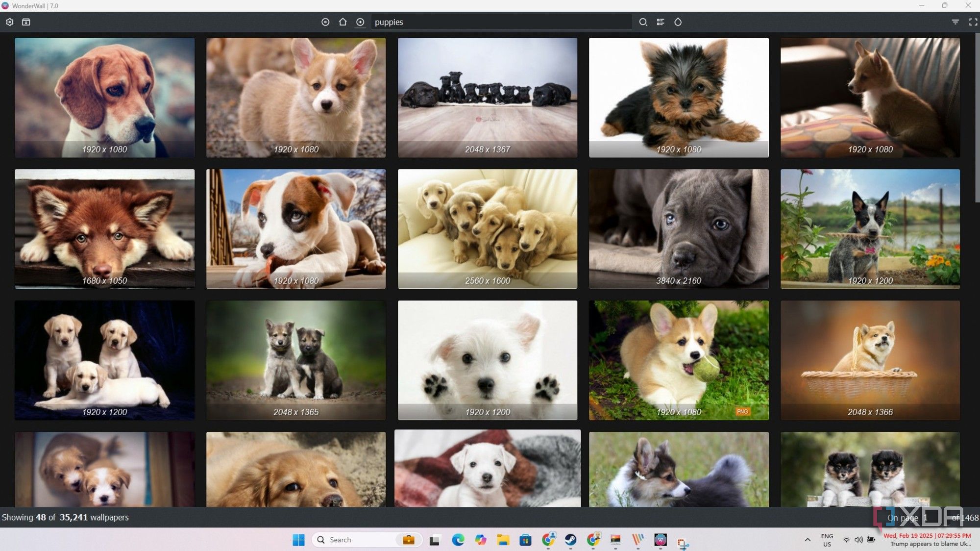Click the search magnifier icon after query
Viewport: 980px width, 551px height.
[643, 22]
